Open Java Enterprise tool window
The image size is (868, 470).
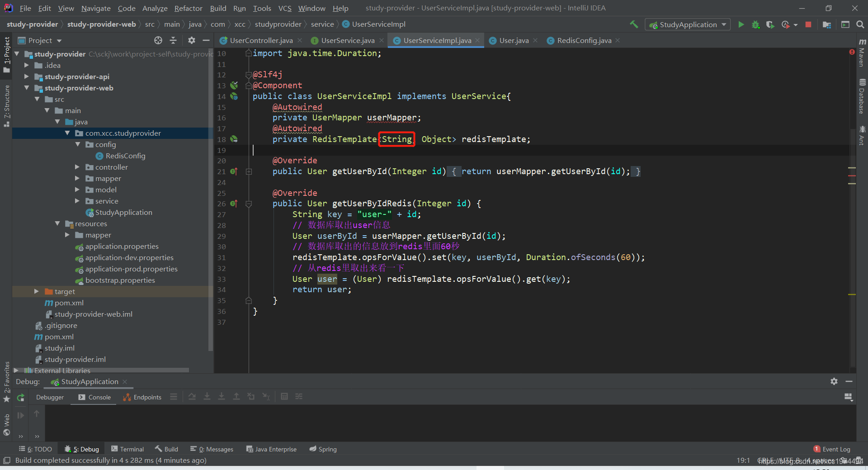[271, 449]
